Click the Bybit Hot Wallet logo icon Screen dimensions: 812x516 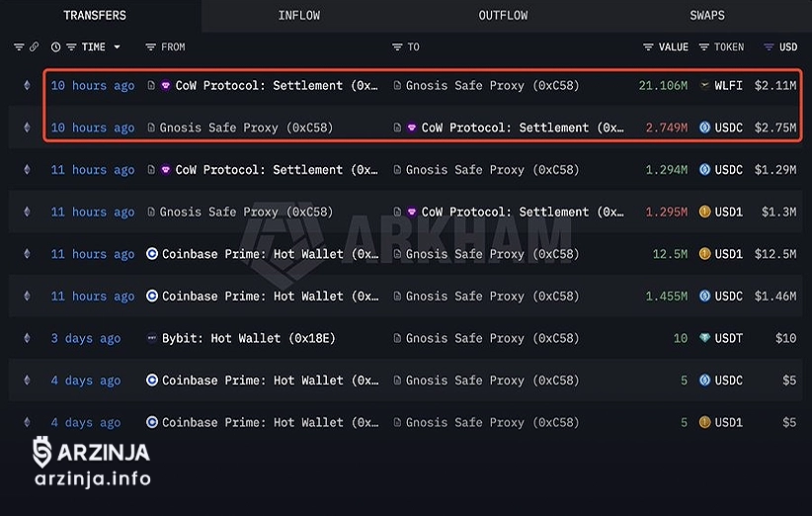coord(151,338)
